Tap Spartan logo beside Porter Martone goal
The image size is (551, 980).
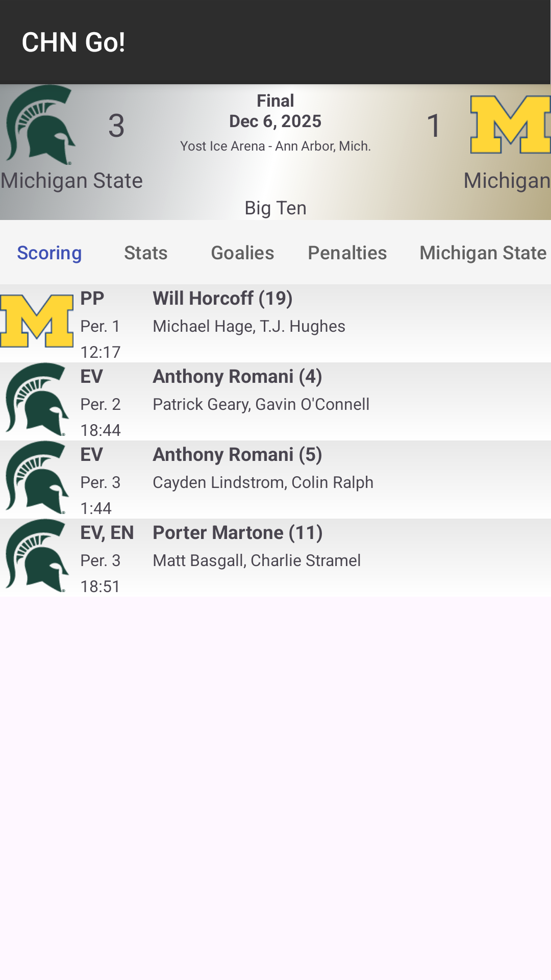(x=37, y=556)
